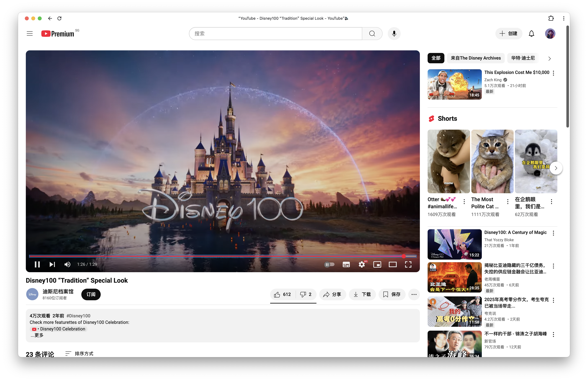Show more filter chips arrow
The width and height of the screenshot is (588, 381).
click(x=549, y=59)
